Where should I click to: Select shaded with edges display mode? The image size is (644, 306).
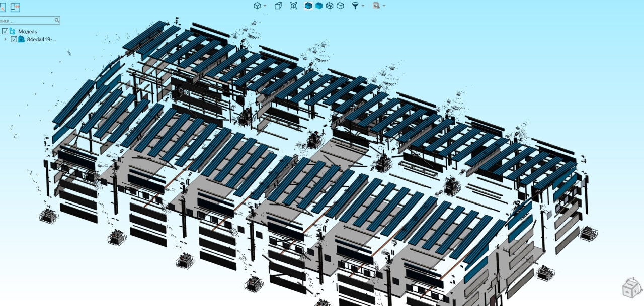(308, 6)
